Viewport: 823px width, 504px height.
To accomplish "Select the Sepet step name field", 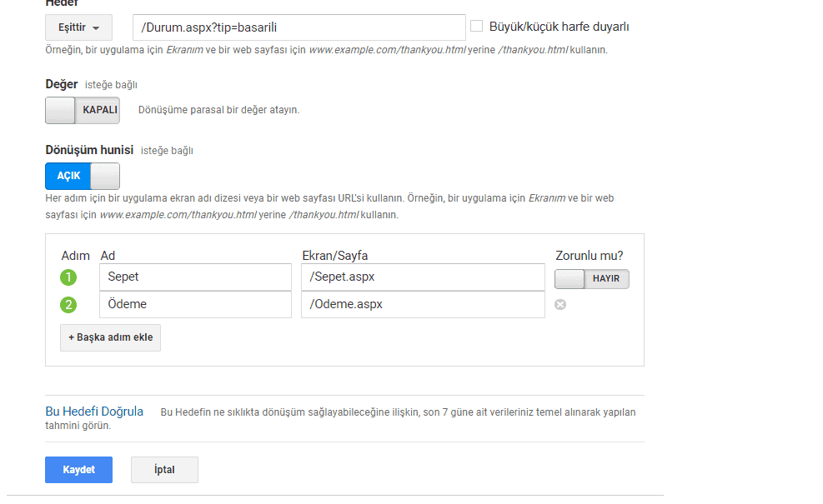I will [x=195, y=277].
